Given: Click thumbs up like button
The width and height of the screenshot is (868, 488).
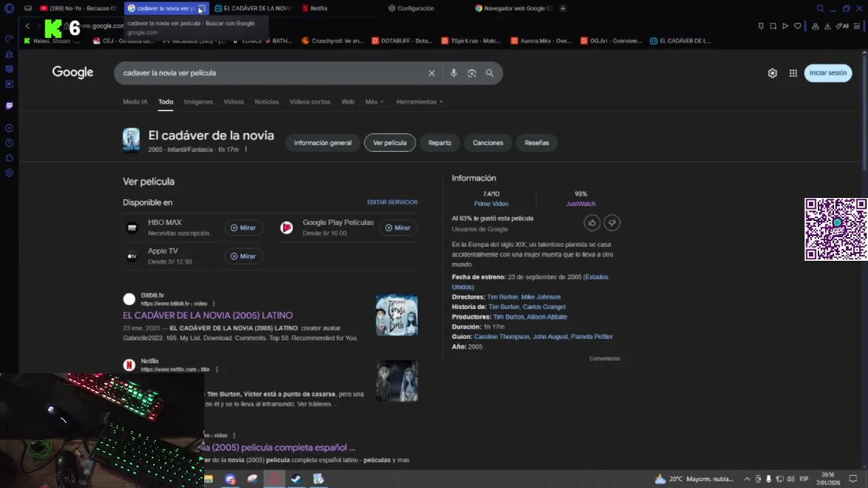Looking at the screenshot, I should [592, 223].
